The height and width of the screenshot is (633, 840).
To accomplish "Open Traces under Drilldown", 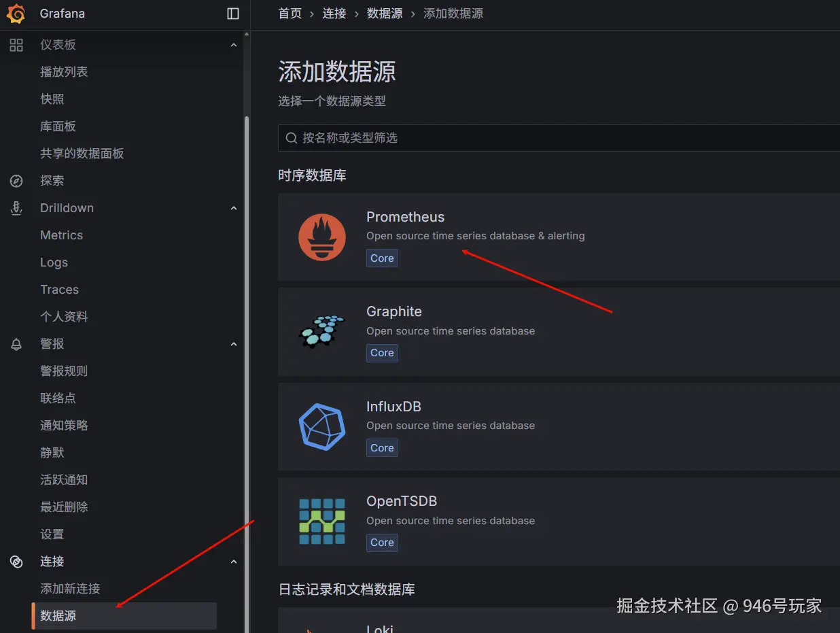I will pyautogui.click(x=59, y=290).
